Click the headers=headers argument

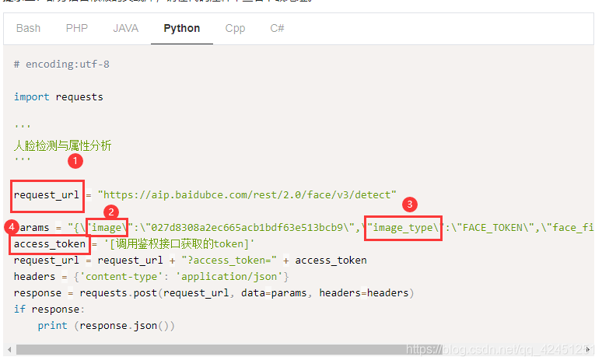(364, 293)
